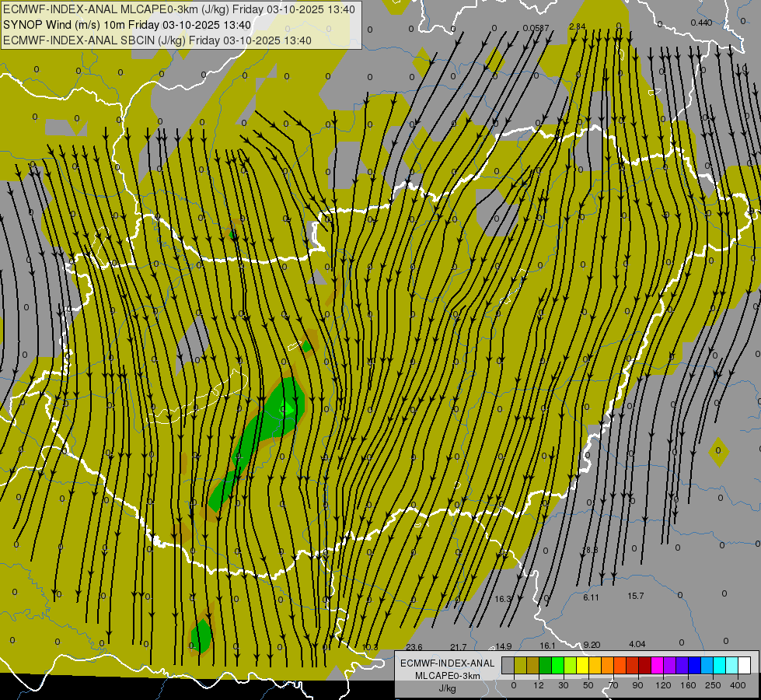
Task: Click the 14.9 value on the map
Action: coord(503,646)
